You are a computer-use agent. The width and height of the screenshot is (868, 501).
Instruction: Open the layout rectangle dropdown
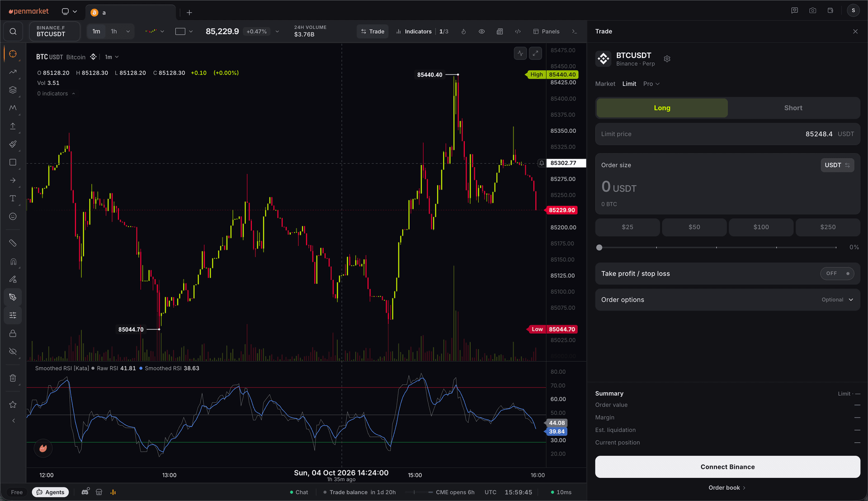pos(184,31)
